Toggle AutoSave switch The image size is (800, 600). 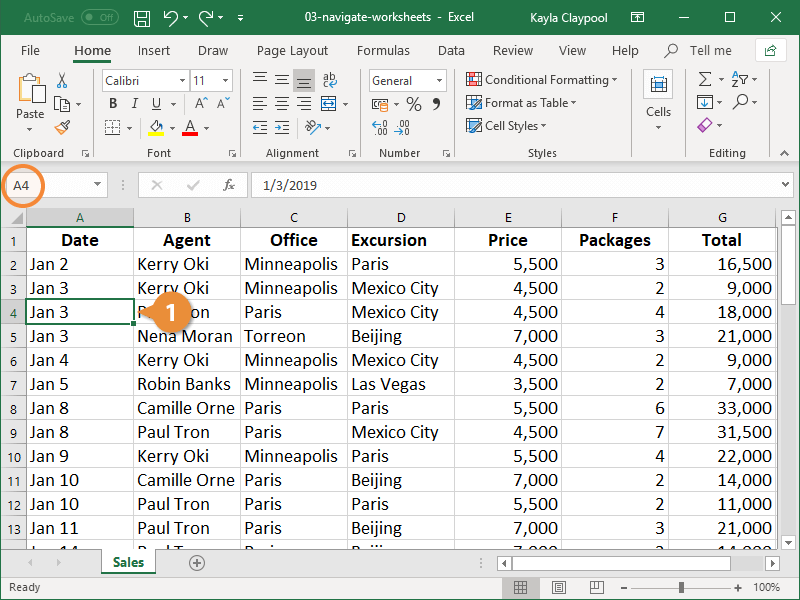99,18
